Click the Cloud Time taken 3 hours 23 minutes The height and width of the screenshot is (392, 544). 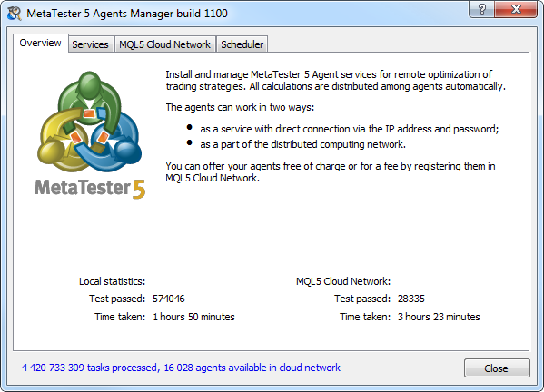(439, 317)
